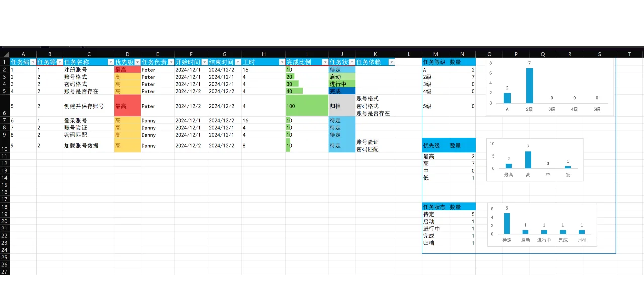Select the Danny cell in the 账号验证 row
Image resolution: width=644 pixels, height=306 pixels.
157,128
